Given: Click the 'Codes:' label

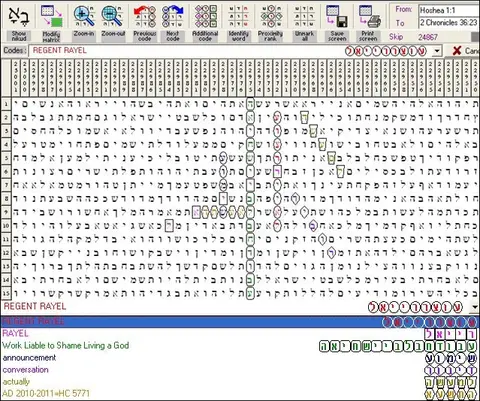Looking at the screenshot, I should (x=15, y=51).
